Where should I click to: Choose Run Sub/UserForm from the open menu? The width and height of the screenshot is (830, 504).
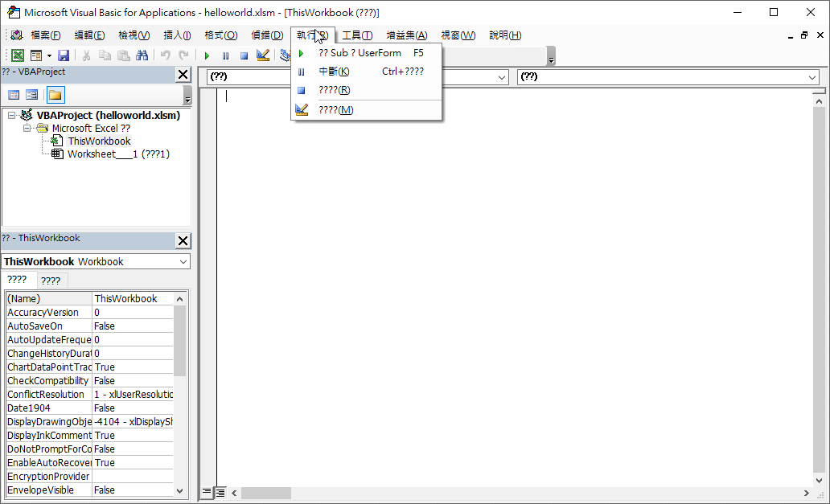pyautogui.click(x=360, y=53)
